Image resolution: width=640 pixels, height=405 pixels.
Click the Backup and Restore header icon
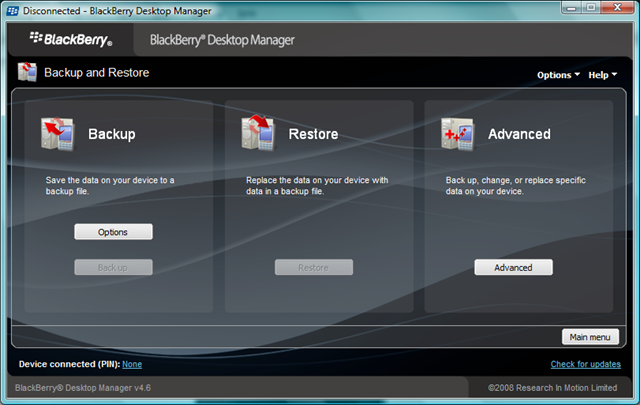27,72
